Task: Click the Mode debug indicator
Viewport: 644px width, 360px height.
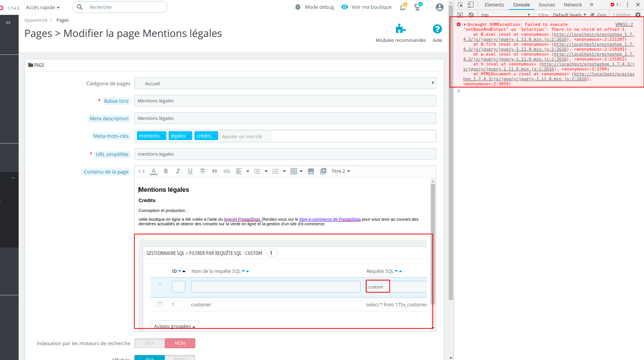Action: pos(314,7)
